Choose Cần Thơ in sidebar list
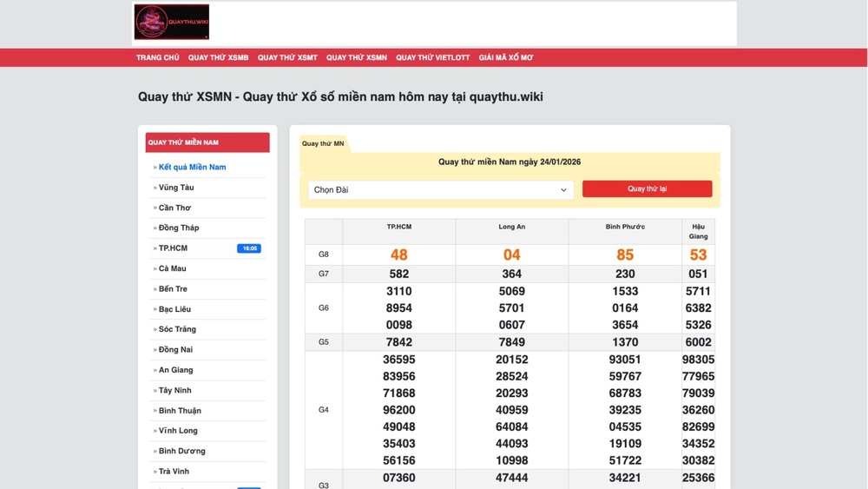 pyautogui.click(x=174, y=208)
